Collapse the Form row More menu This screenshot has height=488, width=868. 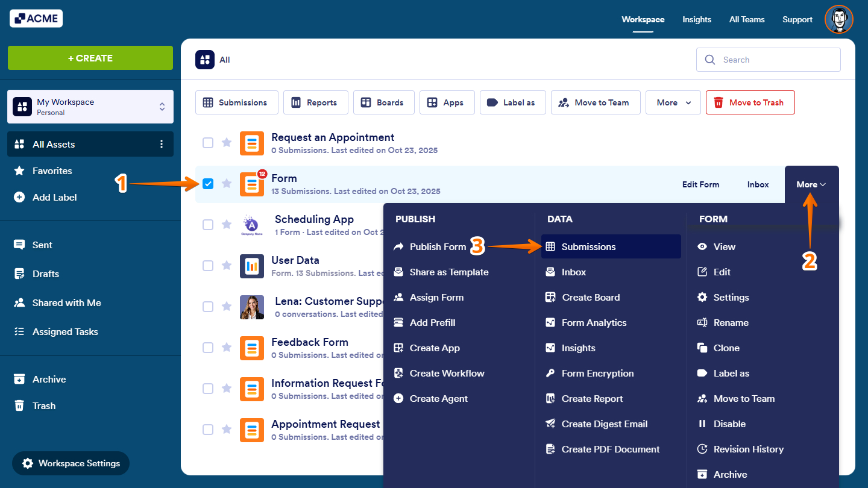[811, 184]
